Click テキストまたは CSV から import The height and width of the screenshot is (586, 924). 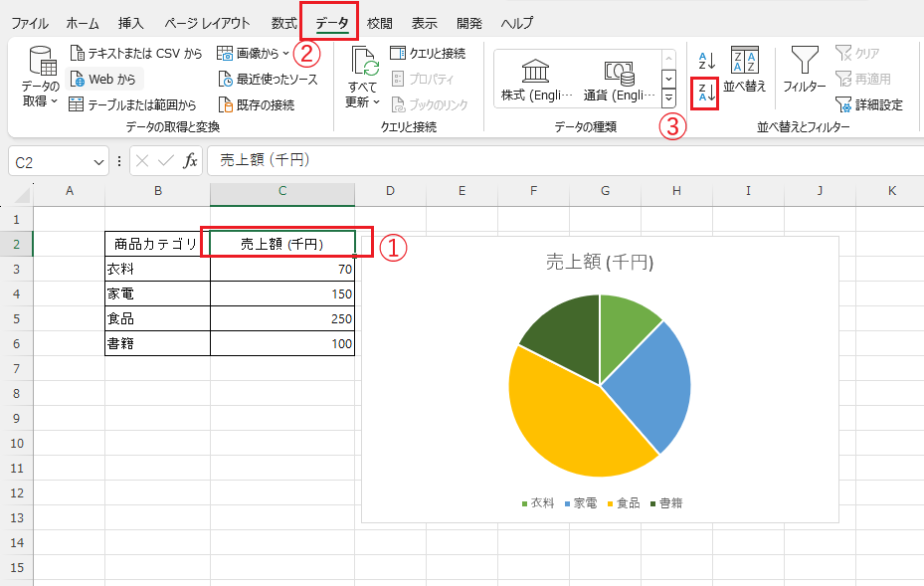[x=135, y=53]
